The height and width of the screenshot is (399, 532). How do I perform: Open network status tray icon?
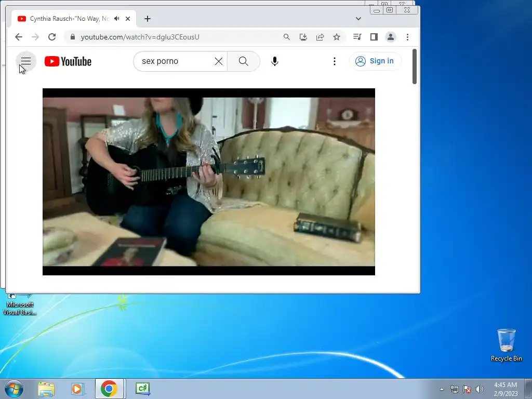[x=454, y=389]
